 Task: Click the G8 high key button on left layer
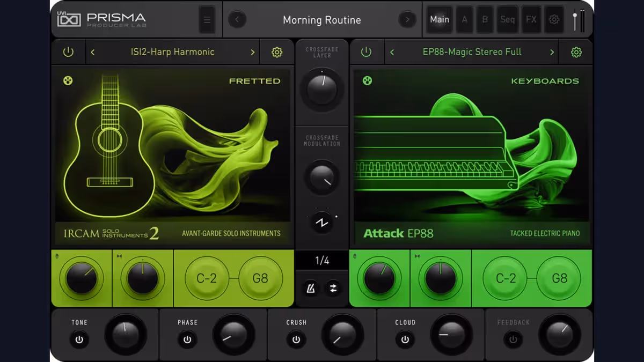click(261, 278)
